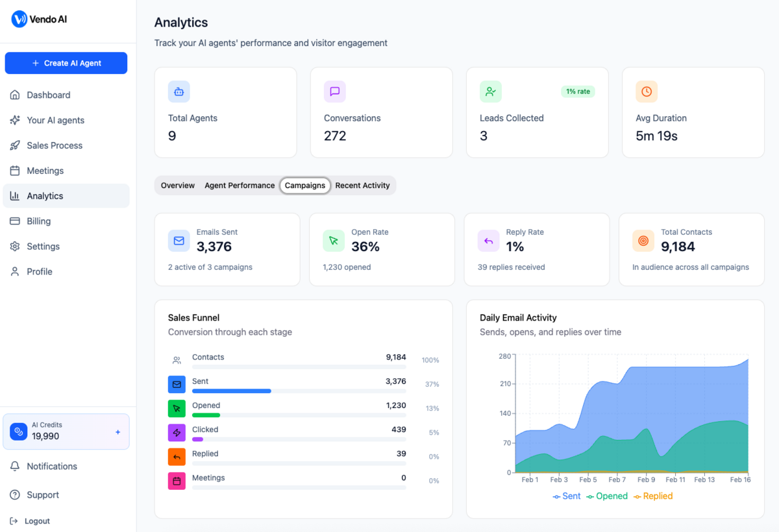View your Profile

click(x=39, y=271)
